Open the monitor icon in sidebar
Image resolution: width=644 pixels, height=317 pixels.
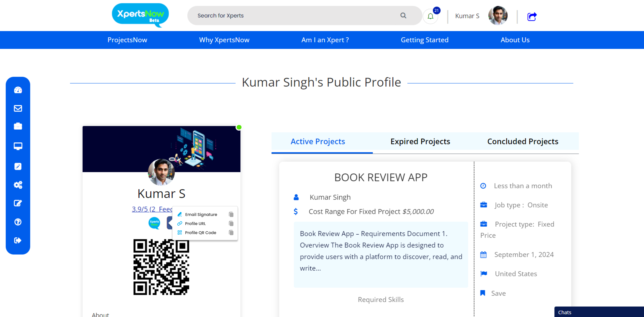[x=18, y=146]
